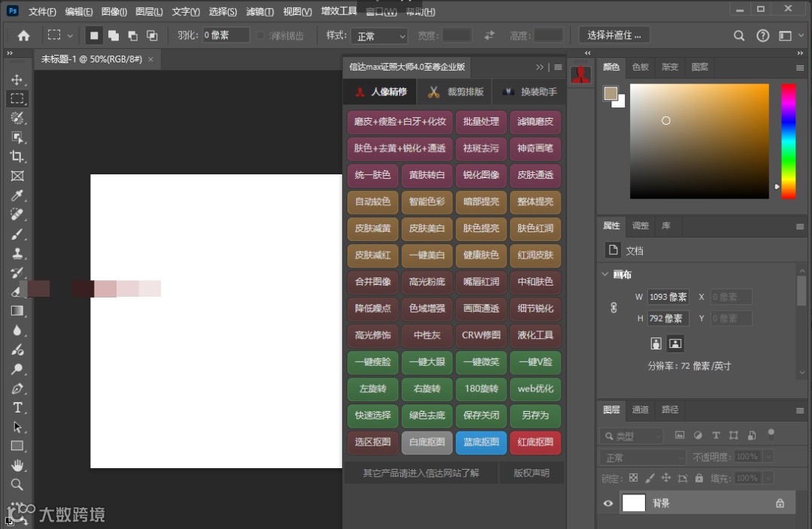The width and height of the screenshot is (812, 529).
Task: Toggle visibility of 背景 layer
Action: (x=608, y=503)
